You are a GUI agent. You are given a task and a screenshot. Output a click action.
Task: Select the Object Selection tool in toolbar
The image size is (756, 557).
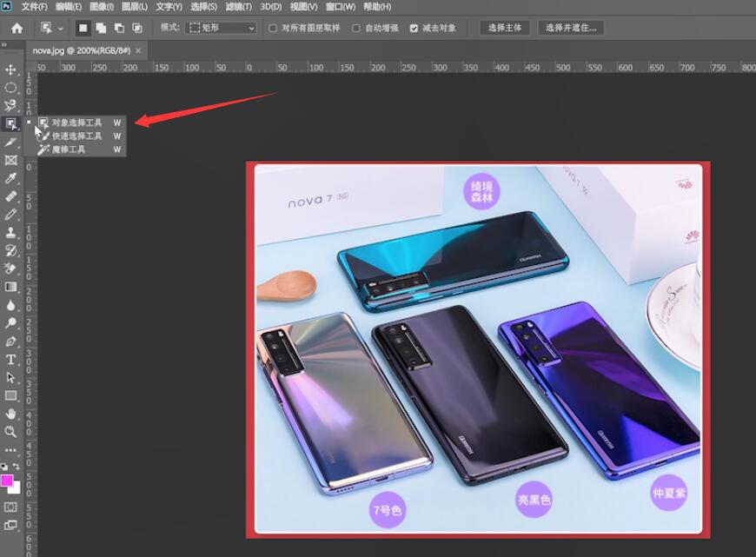[10, 124]
